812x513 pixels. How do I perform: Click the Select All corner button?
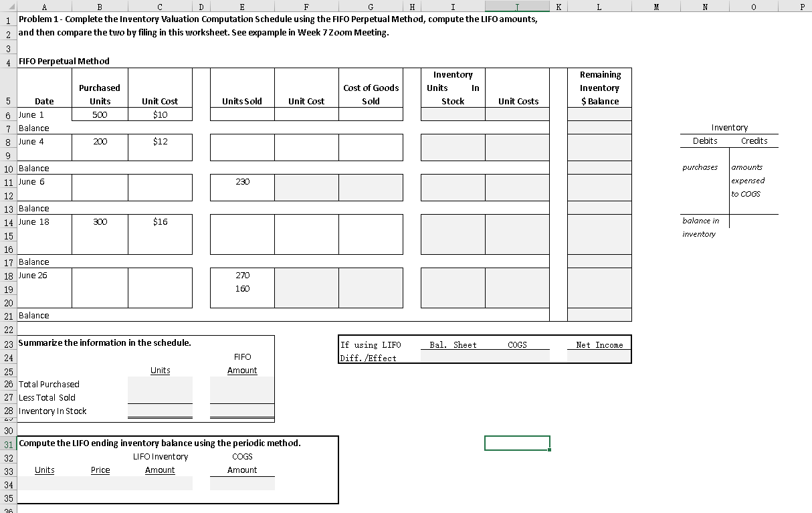coord(7,6)
